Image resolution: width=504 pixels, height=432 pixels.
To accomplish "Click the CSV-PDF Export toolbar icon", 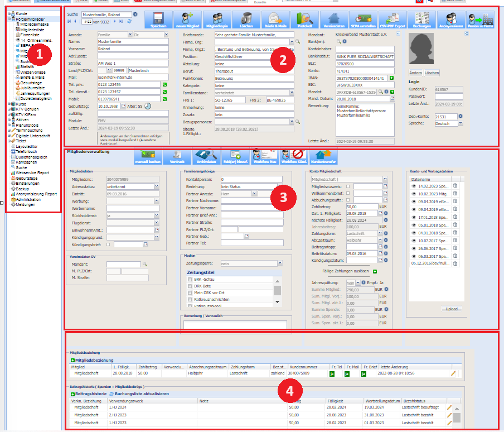I will click(393, 19).
